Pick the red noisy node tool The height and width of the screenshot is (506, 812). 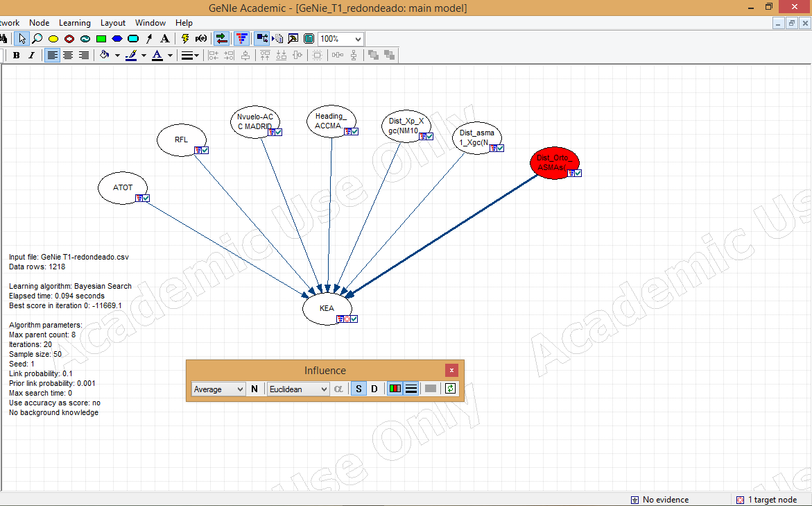[69, 39]
